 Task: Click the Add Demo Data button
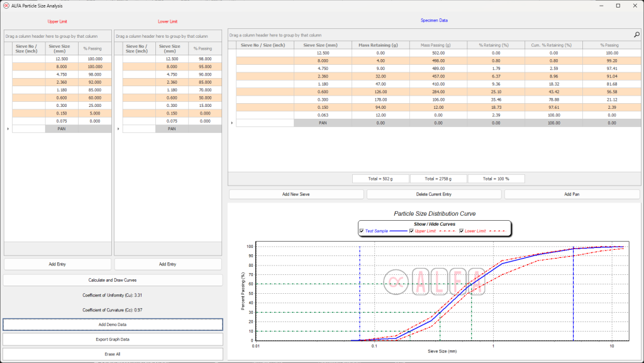click(113, 324)
